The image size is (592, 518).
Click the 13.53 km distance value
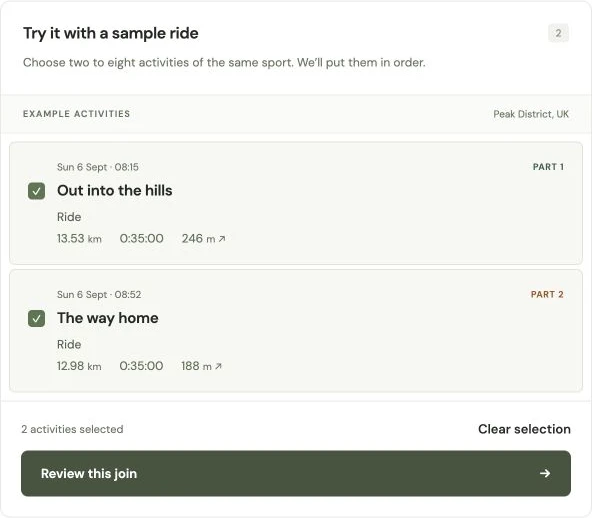(x=79, y=239)
